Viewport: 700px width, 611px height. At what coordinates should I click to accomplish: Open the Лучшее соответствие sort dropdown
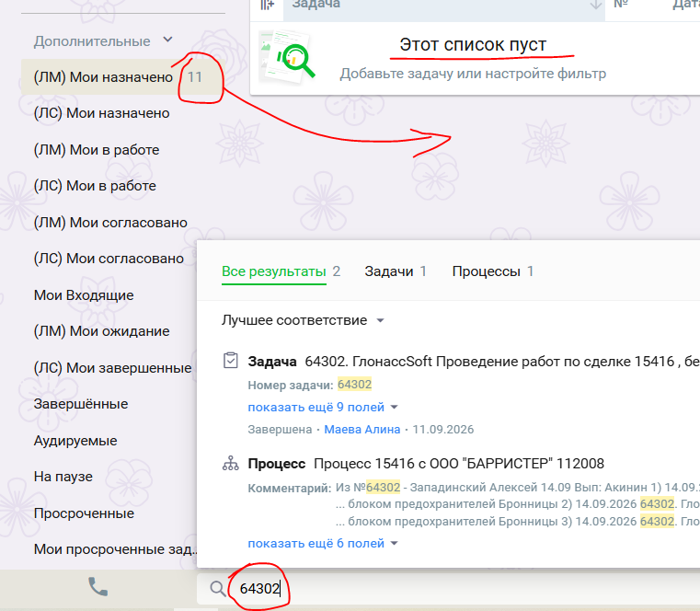click(x=303, y=320)
